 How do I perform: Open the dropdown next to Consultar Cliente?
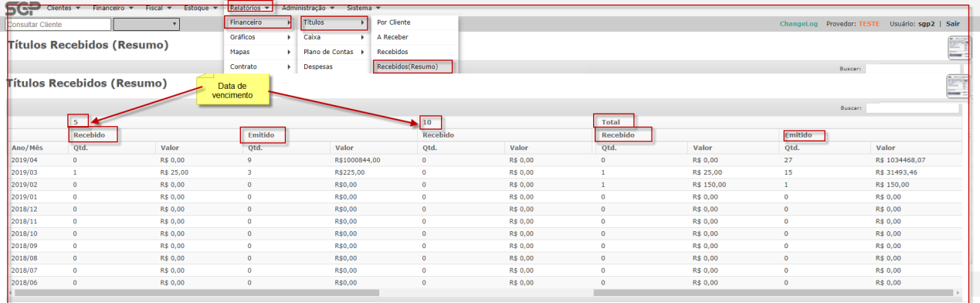coord(146,24)
